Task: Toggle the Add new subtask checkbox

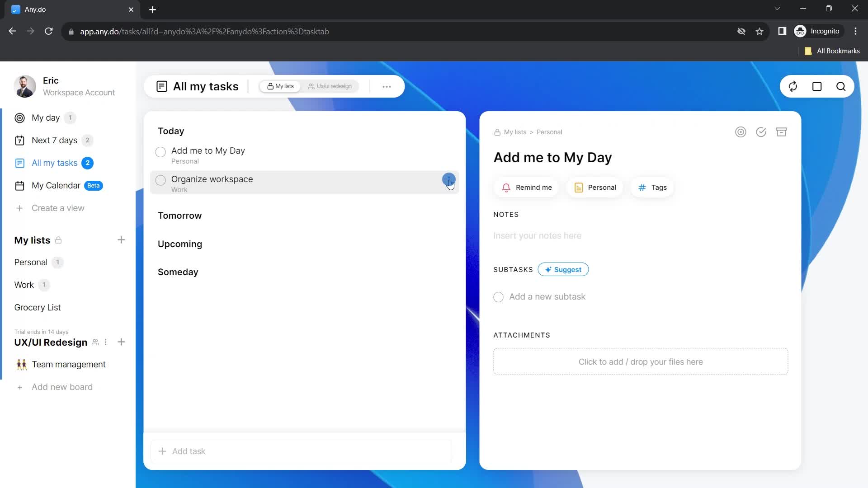Action: click(499, 297)
